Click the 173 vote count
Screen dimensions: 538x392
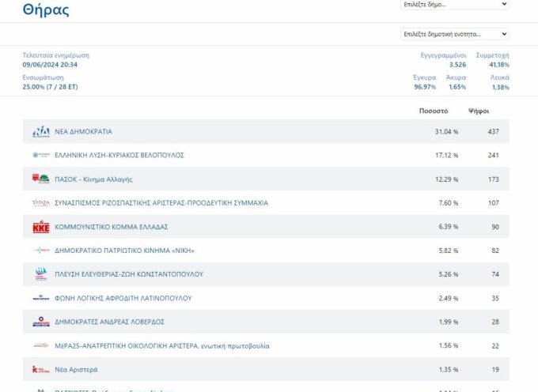tap(494, 179)
